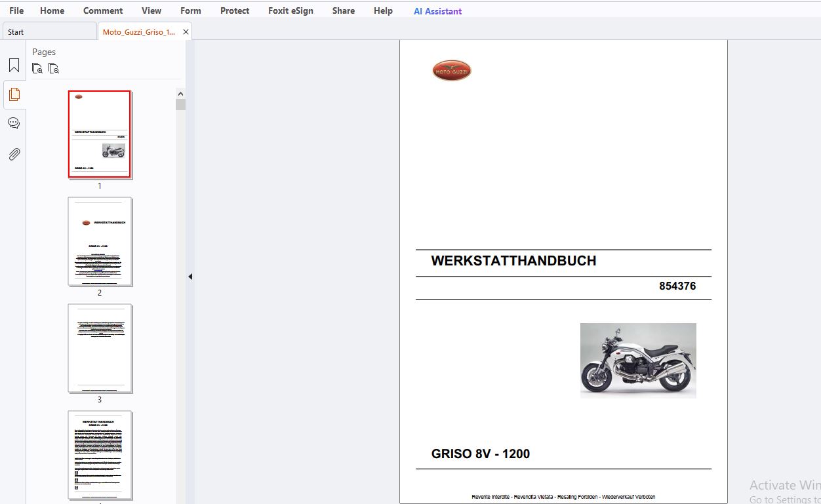This screenshot has height=504, width=821.
Task: Open the Comments panel icon
Action: coord(14,123)
